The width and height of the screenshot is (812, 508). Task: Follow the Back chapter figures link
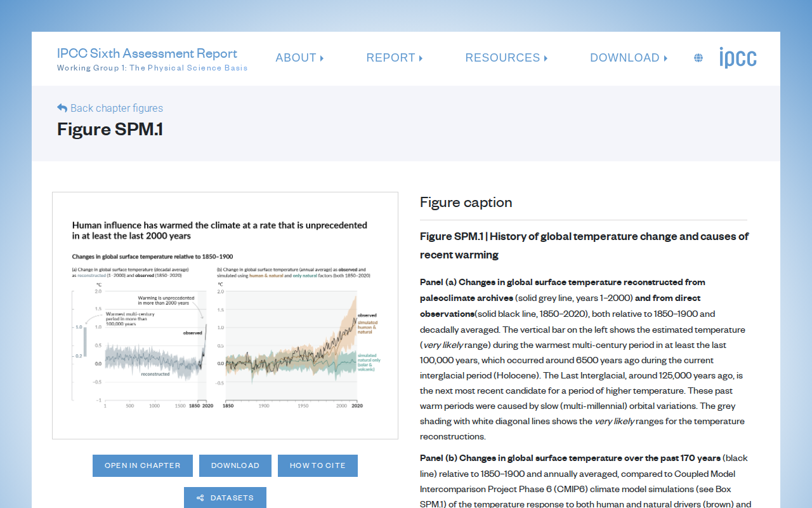tap(110, 108)
